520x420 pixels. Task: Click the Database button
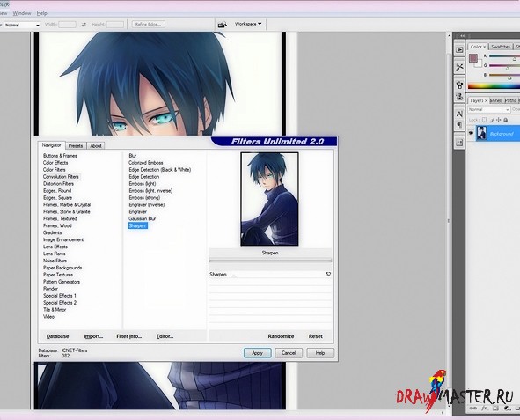point(57,336)
